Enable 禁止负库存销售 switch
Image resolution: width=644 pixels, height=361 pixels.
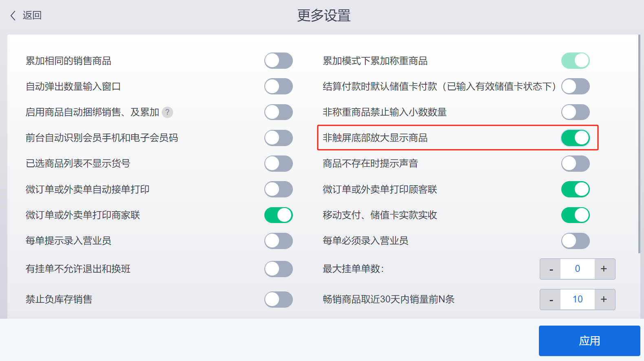pyautogui.click(x=279, y=300)
